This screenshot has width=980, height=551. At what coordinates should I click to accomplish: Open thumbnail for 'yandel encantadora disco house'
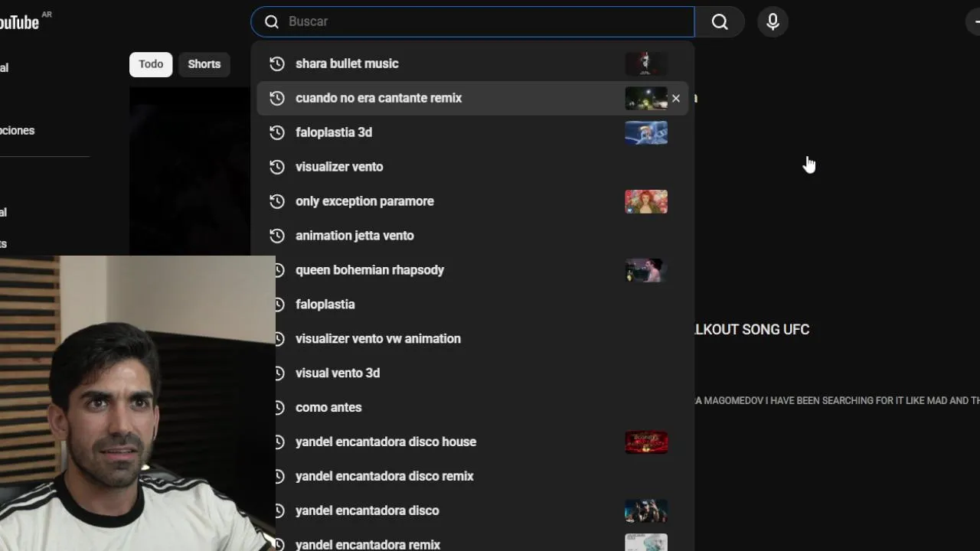click(x=646, y=442)
